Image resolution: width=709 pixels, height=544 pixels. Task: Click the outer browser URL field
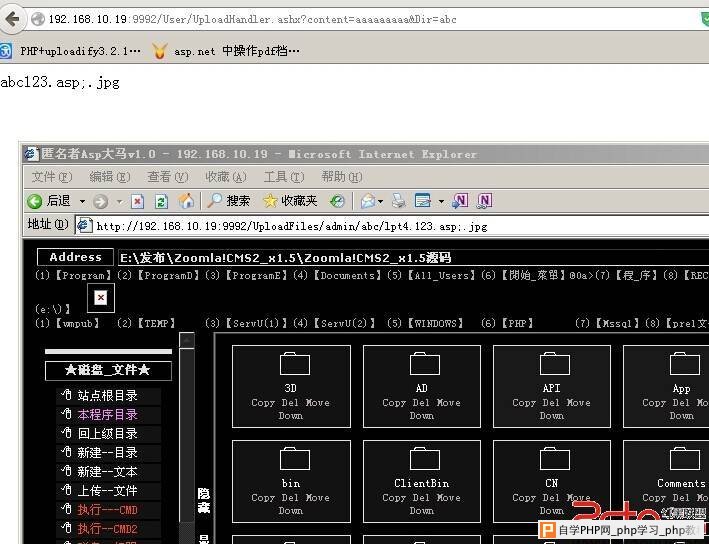(x=362, y=19)
